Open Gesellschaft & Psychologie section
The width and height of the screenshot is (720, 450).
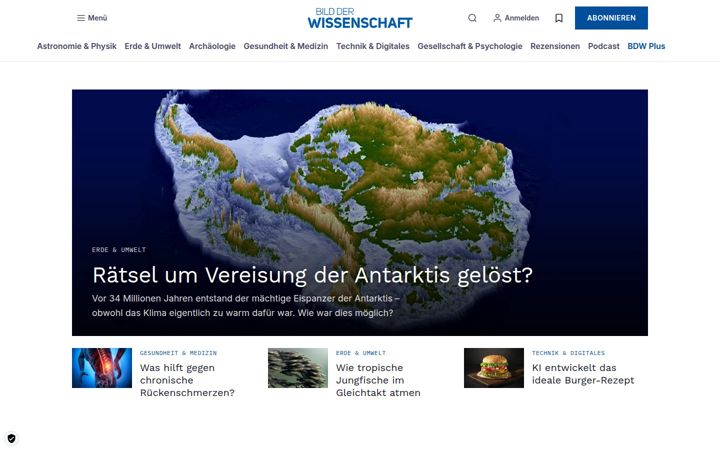point(470,46)
